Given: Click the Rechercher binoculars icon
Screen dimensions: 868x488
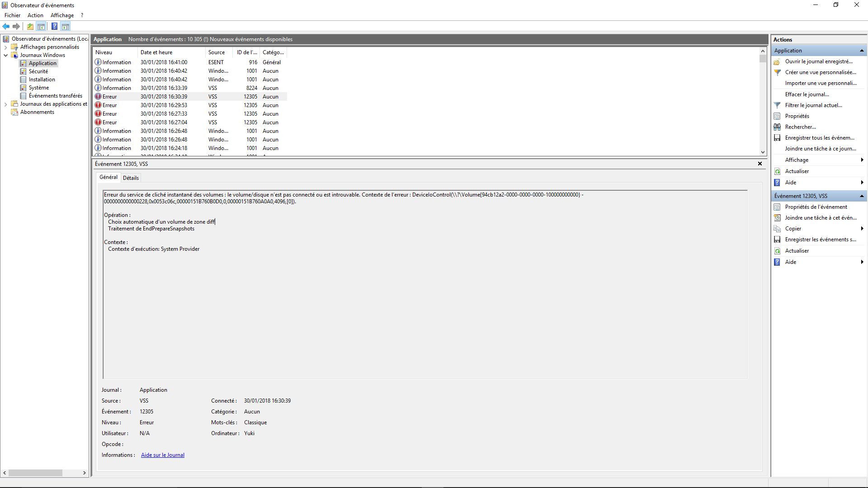Looking at the screenshot, I should (x=777, y=127).
